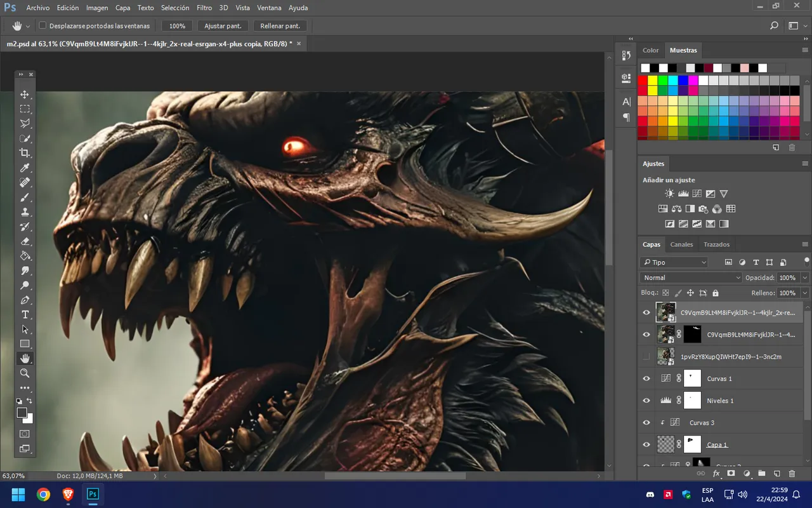This screenshot has height=508, width=812.
Task: Click the Ajustar pant. button
Action: click(223, 26)
